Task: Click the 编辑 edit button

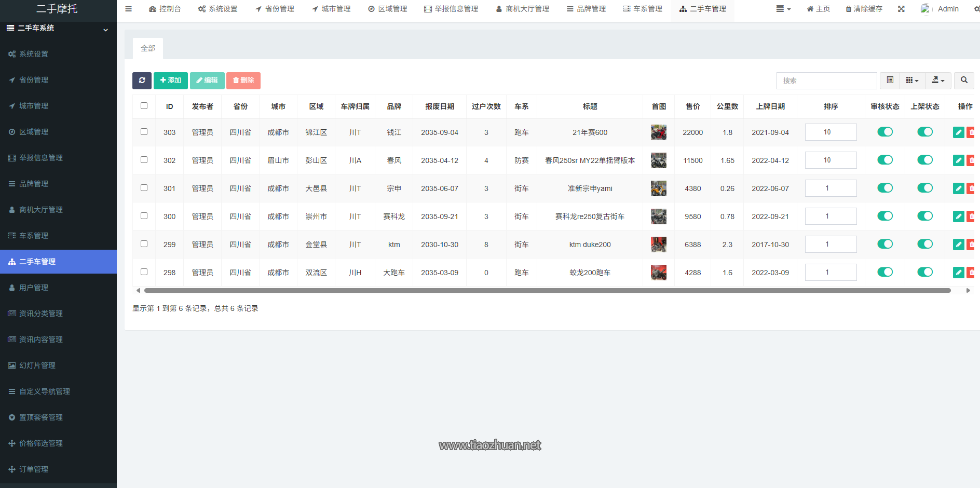Action: 207,80
